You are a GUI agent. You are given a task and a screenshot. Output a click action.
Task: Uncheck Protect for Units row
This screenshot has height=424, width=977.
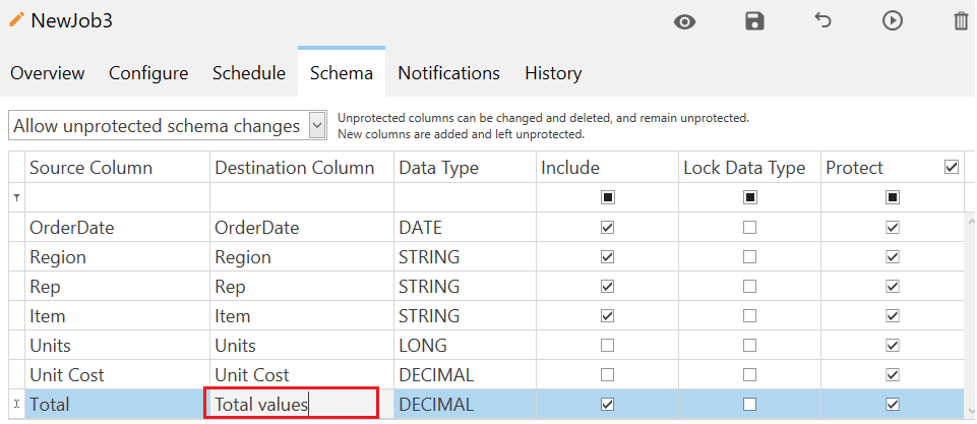pos(892,345)
